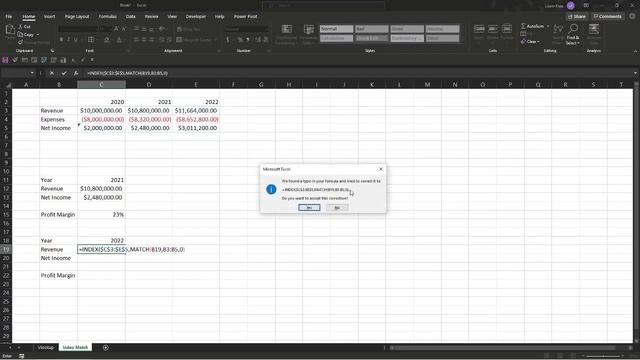Screen dimensions: 640x360
Task: Click Yes in the Microsoft Excel dialog
Action: click(x=309, y=208)
